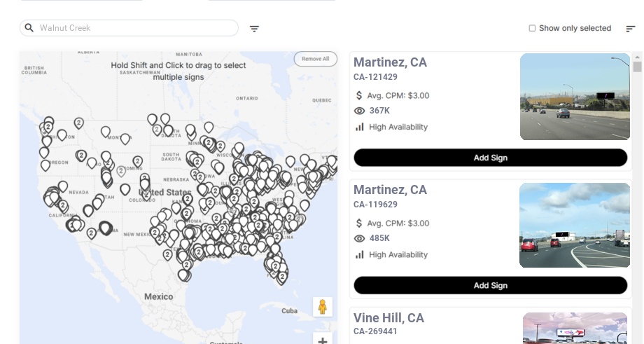Viewport: 644px width, 344px height.
Task: Click the dollar icon for CA-119629 CPM
Action: (x=360, y=223)
